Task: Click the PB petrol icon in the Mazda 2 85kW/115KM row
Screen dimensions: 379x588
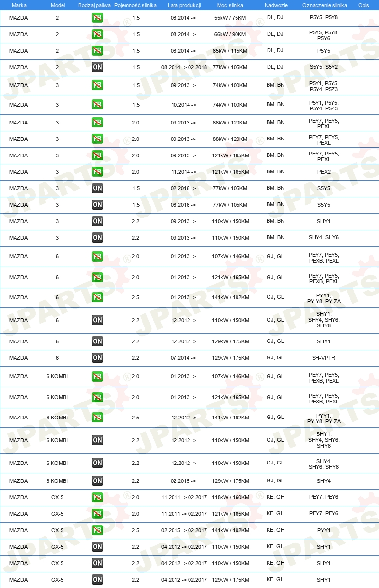Action: tap(97, 51)
